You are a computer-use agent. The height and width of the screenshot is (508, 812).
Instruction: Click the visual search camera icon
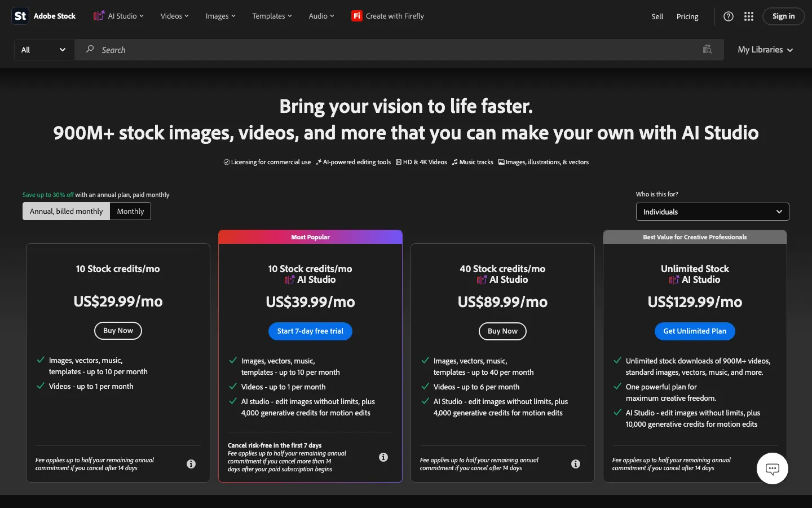tap(707, 50)
